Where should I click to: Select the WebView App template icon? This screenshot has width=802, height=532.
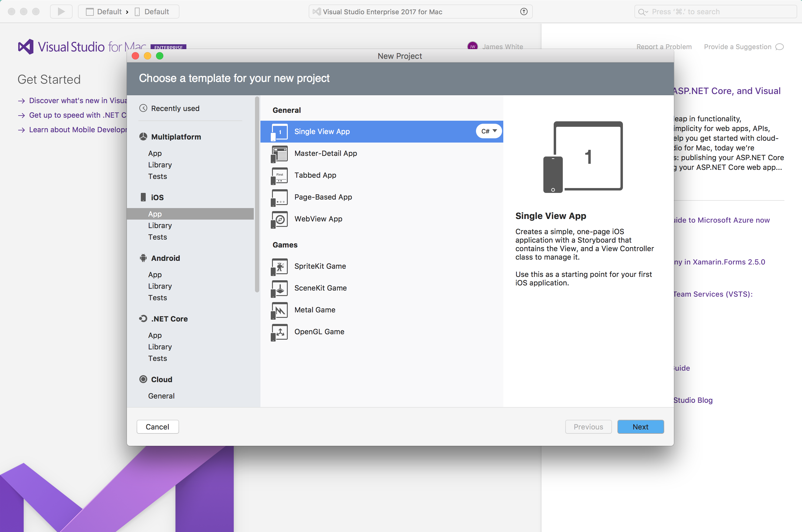coord(279,219)
